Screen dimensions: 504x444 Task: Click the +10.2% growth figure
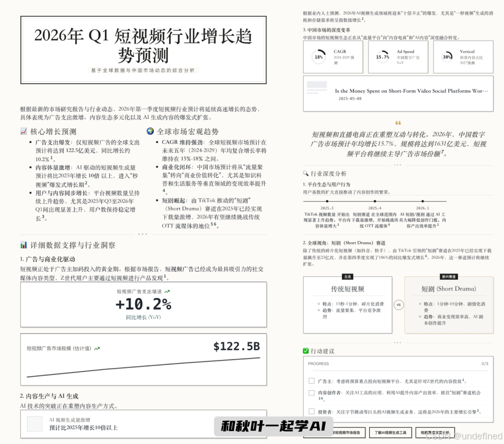coord(143,304)
